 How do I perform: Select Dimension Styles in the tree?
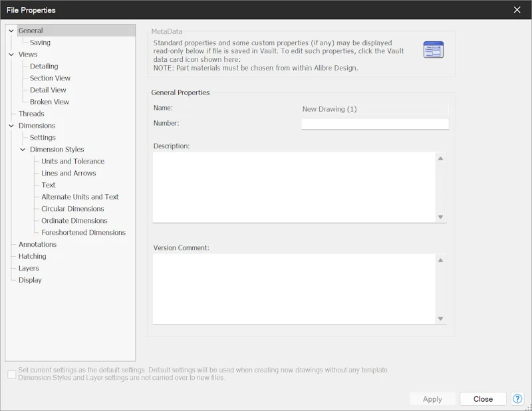click(57, 150)
